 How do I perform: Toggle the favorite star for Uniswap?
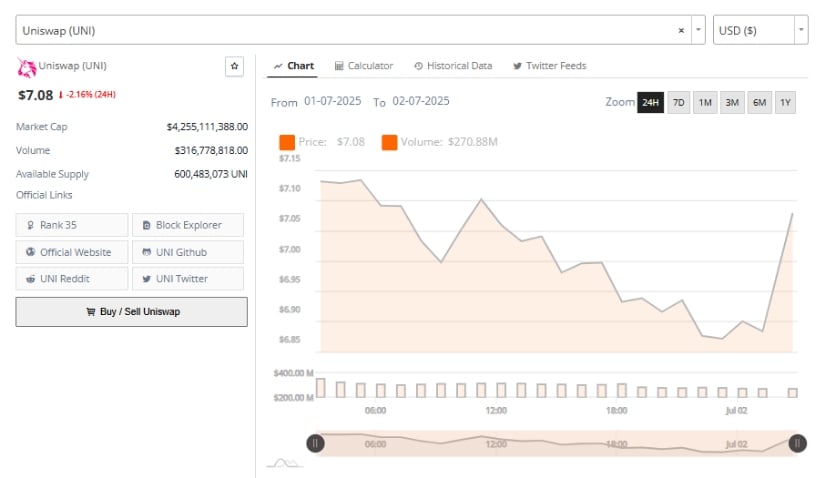(235, 66)
